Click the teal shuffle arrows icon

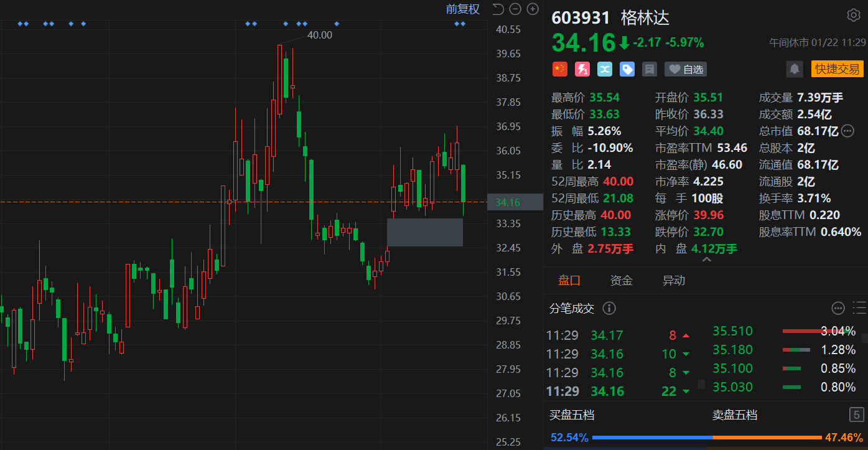pyautogui.click(x=605, y=69)
